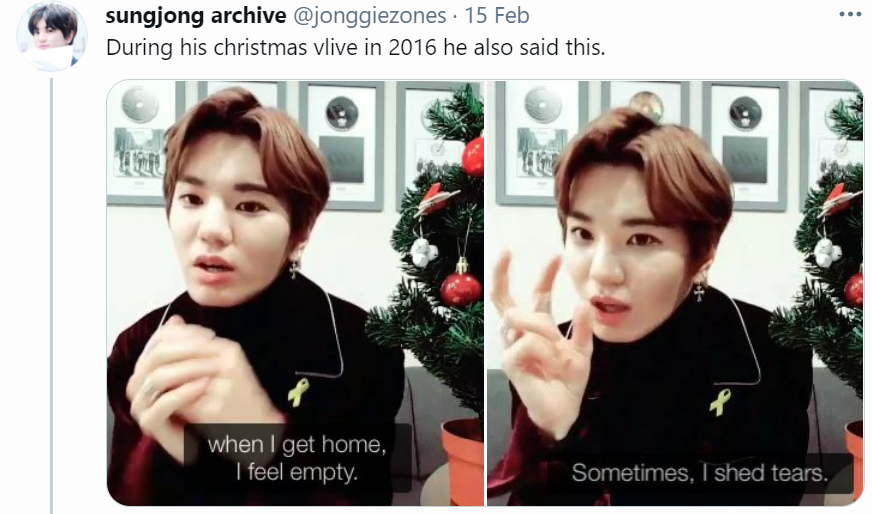The height and width of the screenshot is (514, 872).
Task: Click the yellow ribbon pin in the right photo
Action: [720, 402]
